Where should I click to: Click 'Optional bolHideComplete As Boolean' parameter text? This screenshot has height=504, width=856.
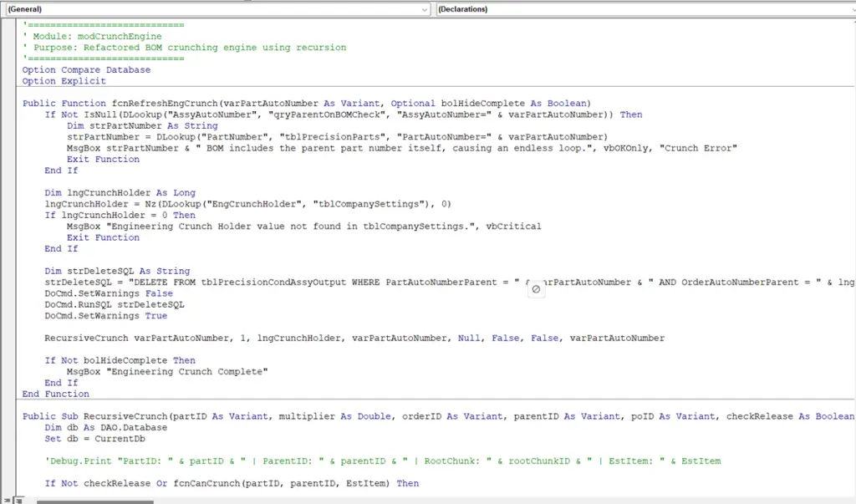point(488,103)
